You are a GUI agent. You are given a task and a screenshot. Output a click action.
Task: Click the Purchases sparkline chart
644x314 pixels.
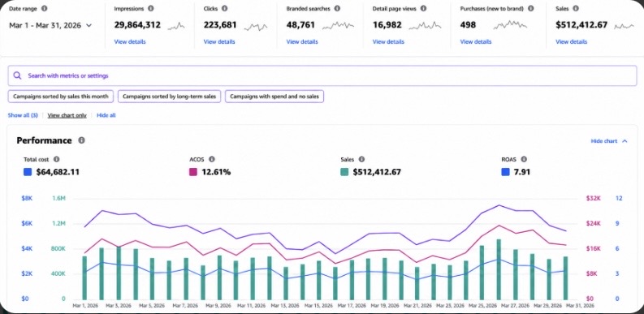click(510, 25)
